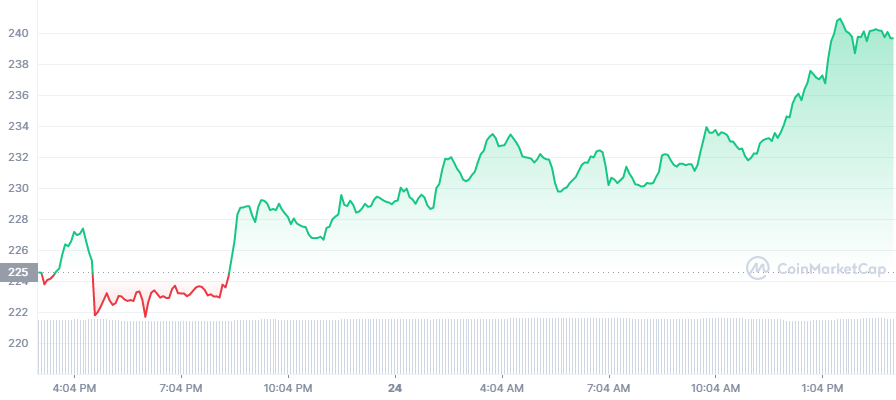
Task: Click the 10:04 AM time label
Action: [x=715, y=389]
